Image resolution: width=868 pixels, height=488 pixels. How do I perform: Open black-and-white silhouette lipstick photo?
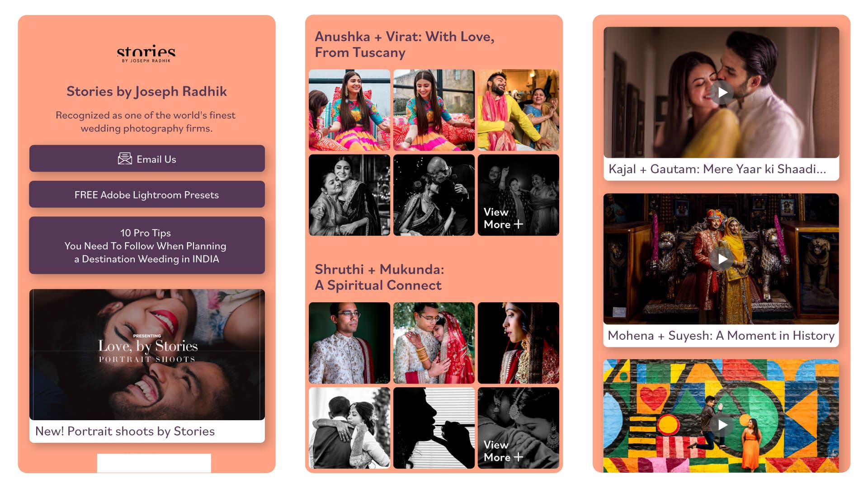[434, 428]
